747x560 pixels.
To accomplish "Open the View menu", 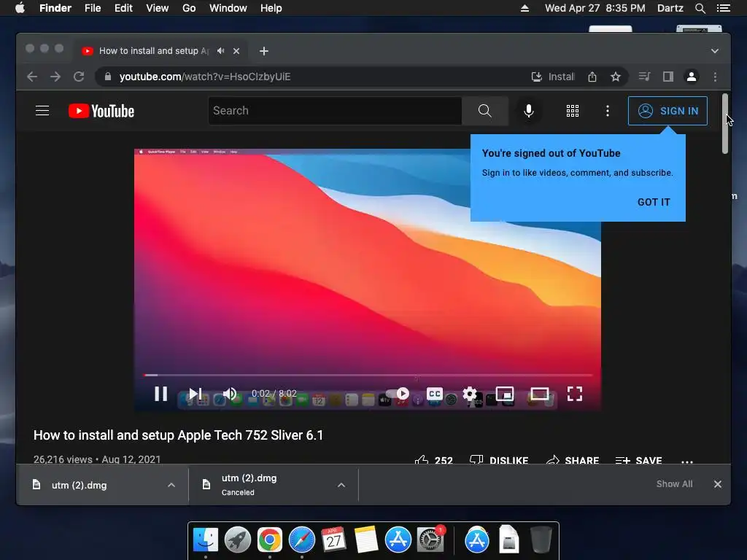I will (x=158, y=8).
